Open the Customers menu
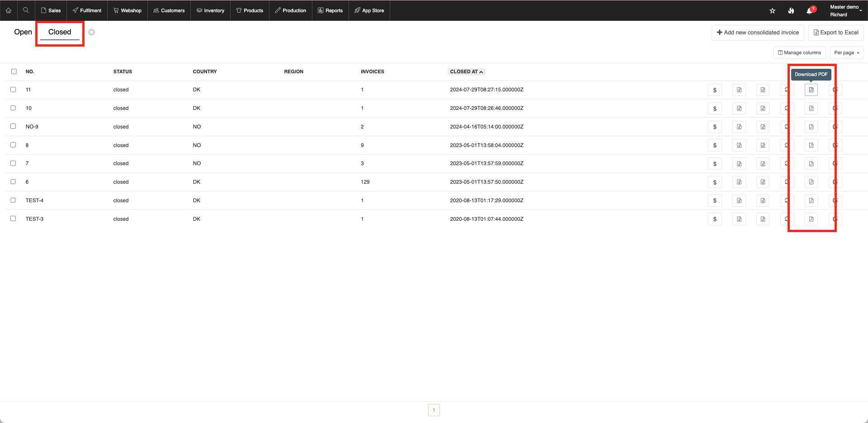 169,10
